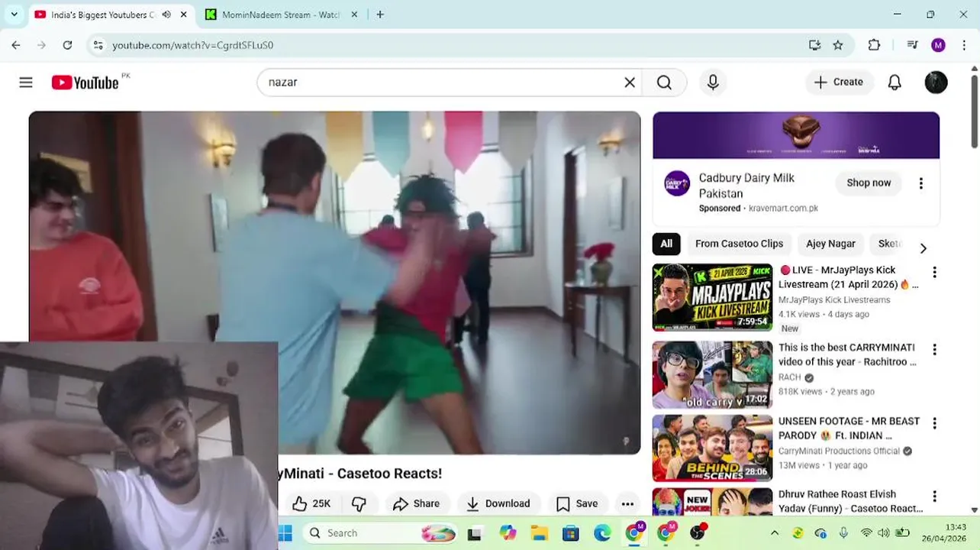Start voice search with the microphone icon
The width and height of the screenshot is (980, 550).
click(713, 82)
